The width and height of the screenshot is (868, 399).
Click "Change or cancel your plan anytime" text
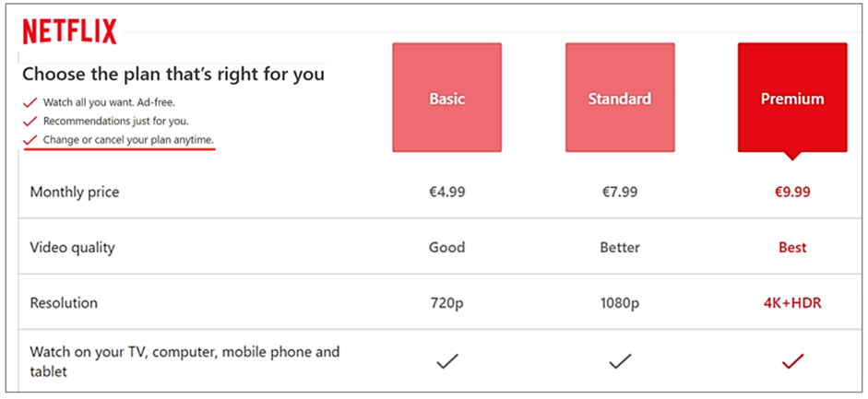128,139
